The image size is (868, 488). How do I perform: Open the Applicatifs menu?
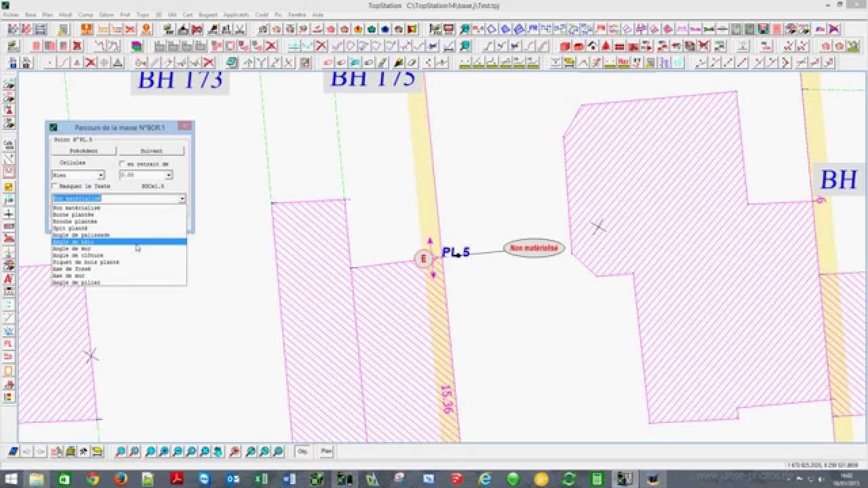coord(236,14)
